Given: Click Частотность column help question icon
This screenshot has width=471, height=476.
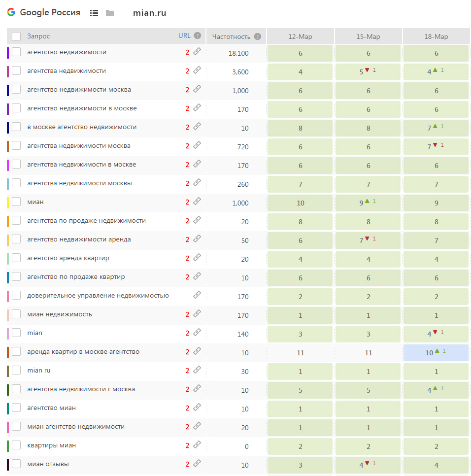Looking at the screenshot, I should point(258,36).
